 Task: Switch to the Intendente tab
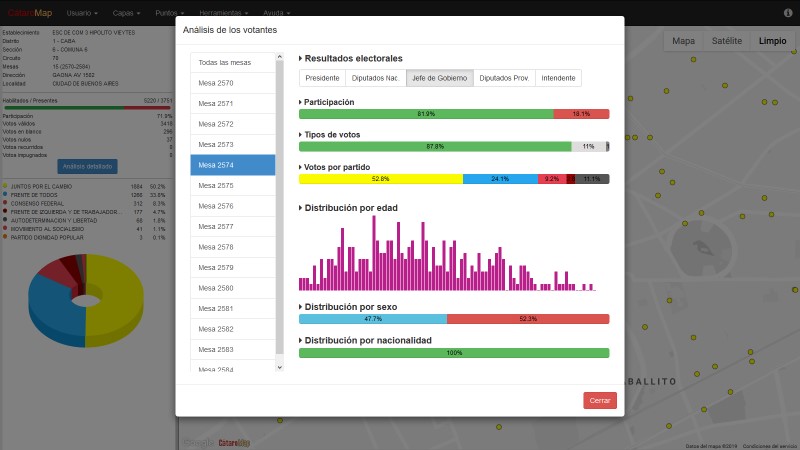[558, 78]
